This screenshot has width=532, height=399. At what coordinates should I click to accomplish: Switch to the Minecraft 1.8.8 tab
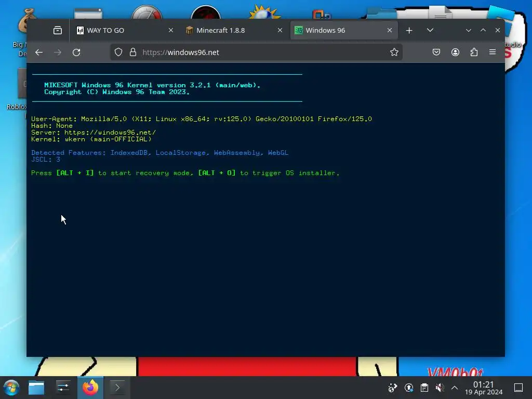[234, 31]
